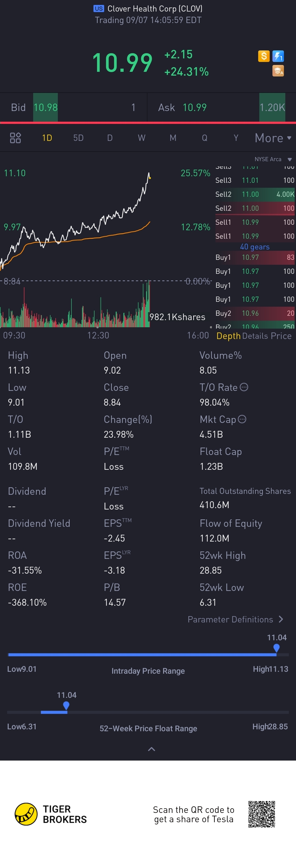Switch to the monthly M chart tab
This screenshot has width=296, height=868.
coord(173,138)
